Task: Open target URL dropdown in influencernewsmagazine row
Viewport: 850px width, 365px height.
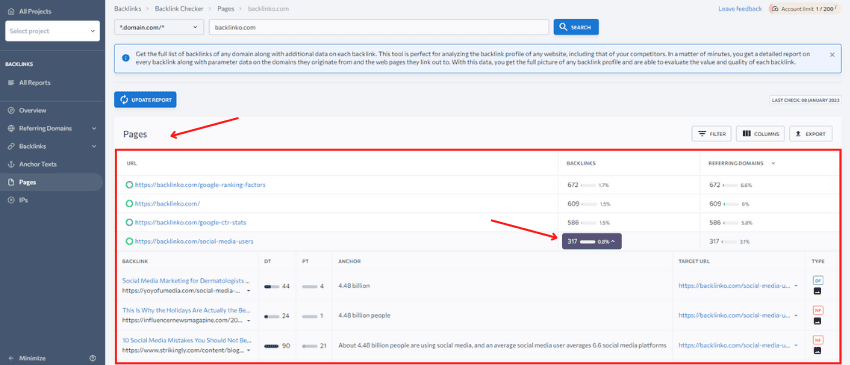Action: [796, 315]
